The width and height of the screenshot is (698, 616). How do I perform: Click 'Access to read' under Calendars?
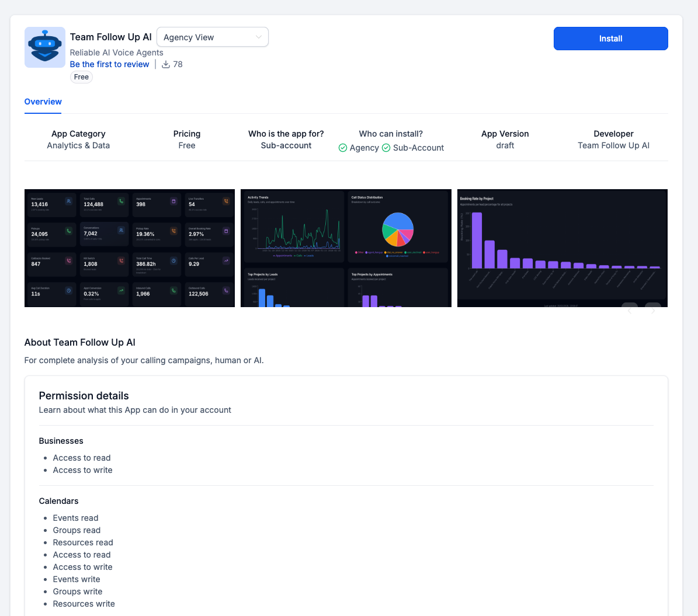pyautogui.click(x=82, y=555)
